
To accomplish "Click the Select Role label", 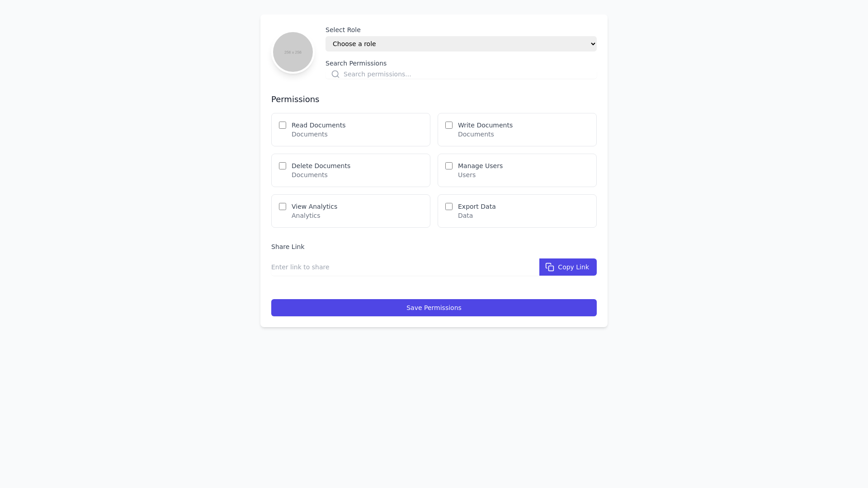I will click(x=343, y=30).
